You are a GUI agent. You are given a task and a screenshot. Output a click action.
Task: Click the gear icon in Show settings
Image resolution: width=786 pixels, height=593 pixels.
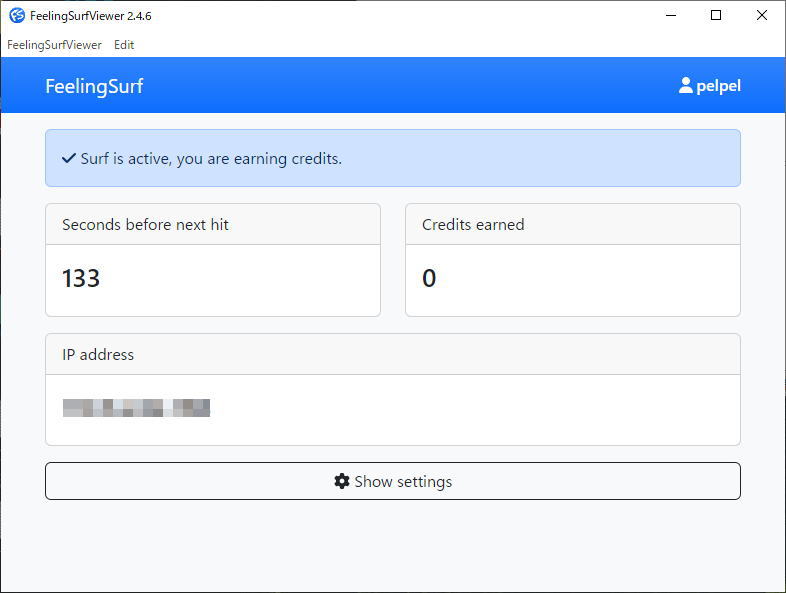click(342, 481)
